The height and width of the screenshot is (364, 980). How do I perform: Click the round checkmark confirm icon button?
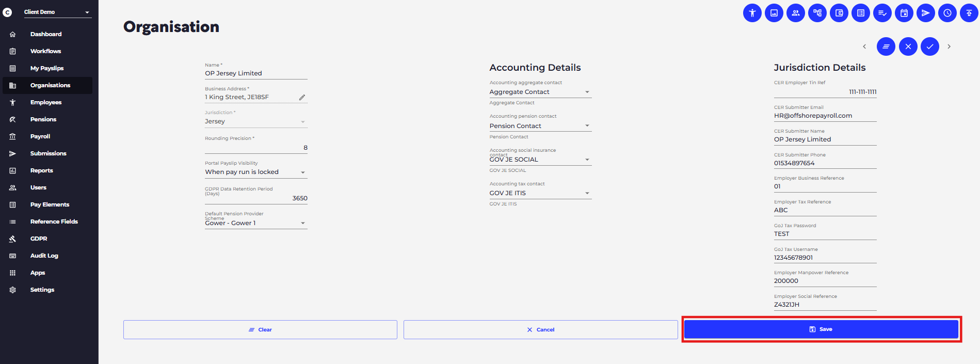point(930,46)
